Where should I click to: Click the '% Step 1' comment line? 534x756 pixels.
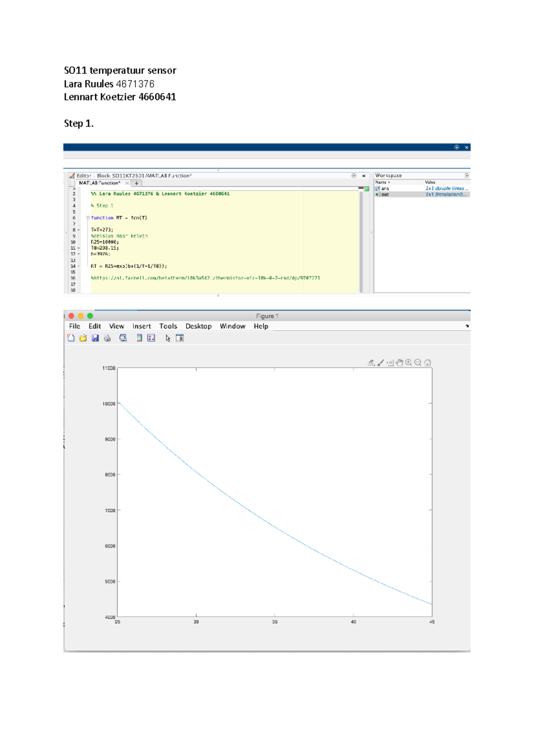click(102, 206)
